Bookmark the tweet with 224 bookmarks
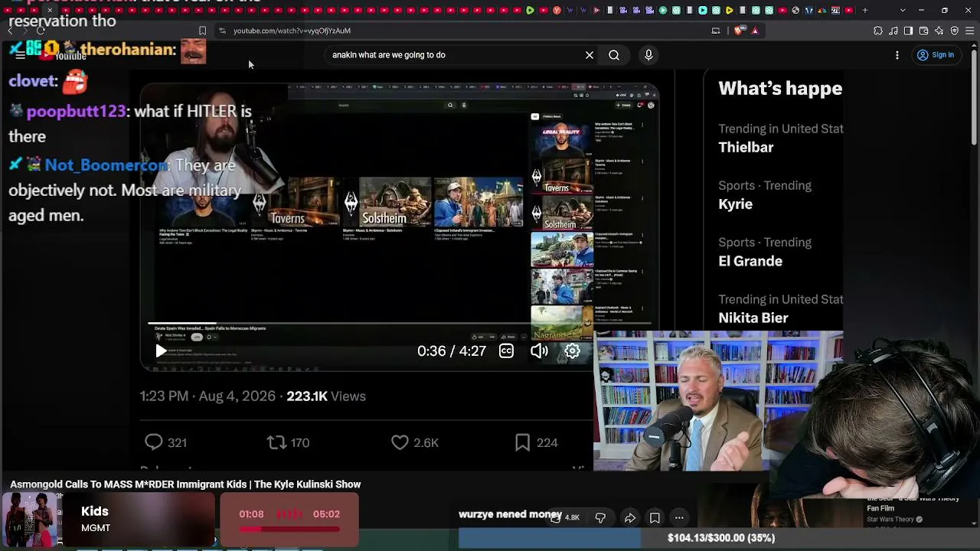The image size is (980, 551). click(536, 442)
